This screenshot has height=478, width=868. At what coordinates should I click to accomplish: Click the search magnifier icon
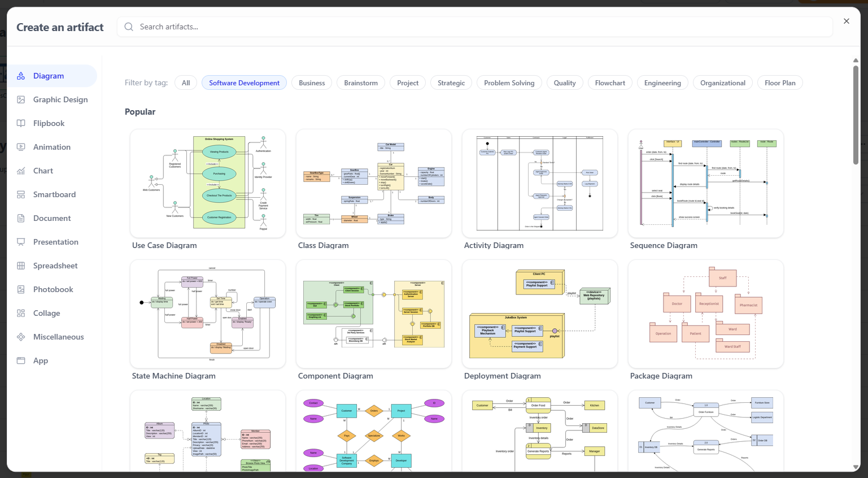click(x=129, y=27)
